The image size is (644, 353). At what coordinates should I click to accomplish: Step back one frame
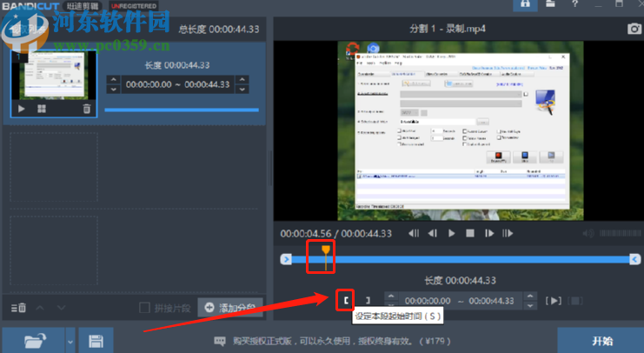click(x=432, y=233)
